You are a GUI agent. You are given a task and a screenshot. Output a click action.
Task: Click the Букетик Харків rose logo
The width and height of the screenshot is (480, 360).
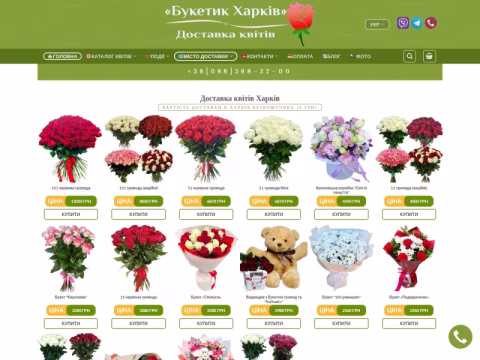[x=240, y=24]
